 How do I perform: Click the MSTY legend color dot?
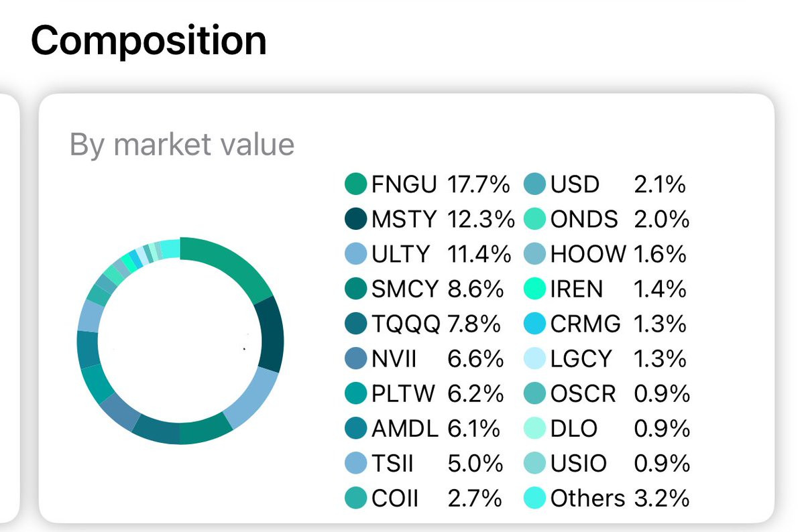355,219
